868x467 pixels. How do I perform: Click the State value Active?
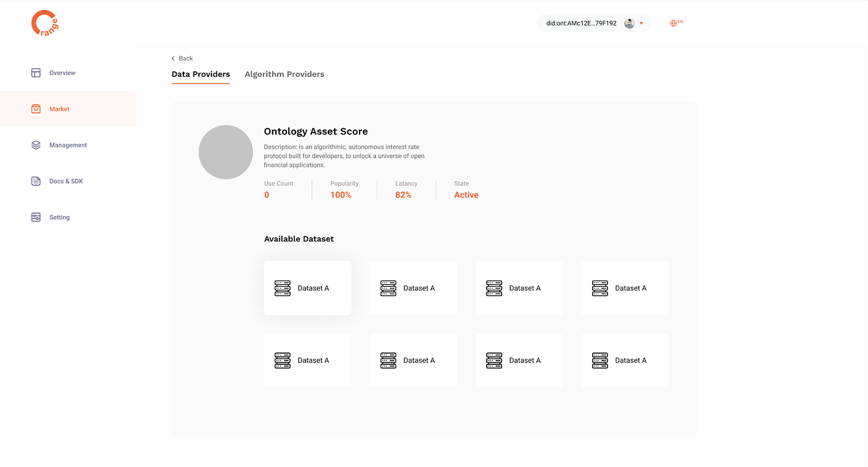[466, 195]
